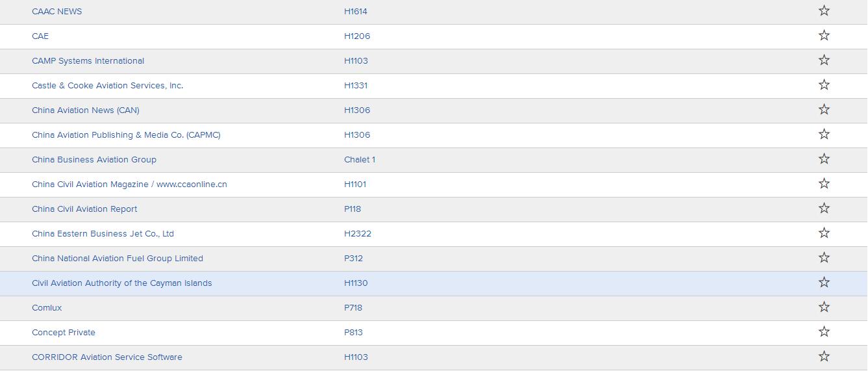The image size is (868, 371).
Task: Toggle star for China Business Aviation Group
Action: [824, 159]
